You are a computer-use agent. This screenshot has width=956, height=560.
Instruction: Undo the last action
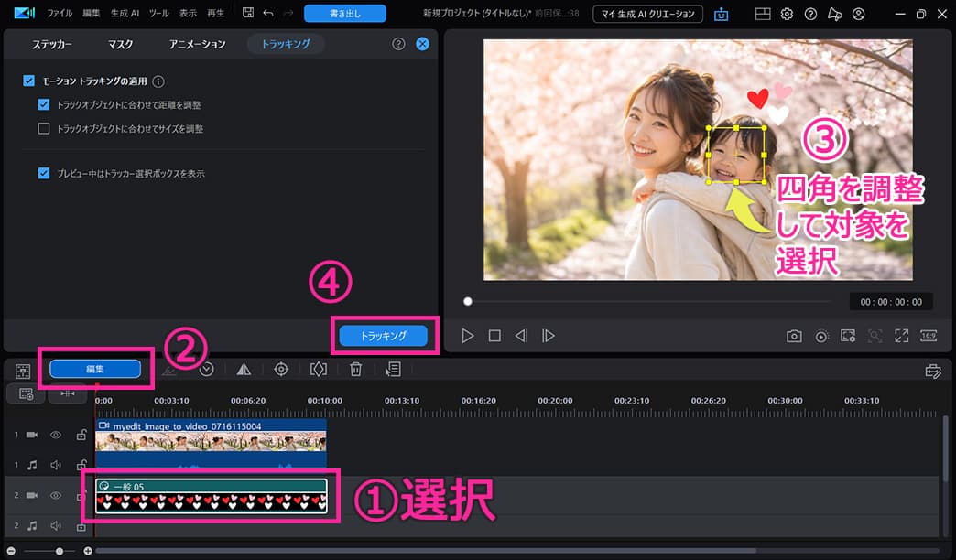click(268, 13)
